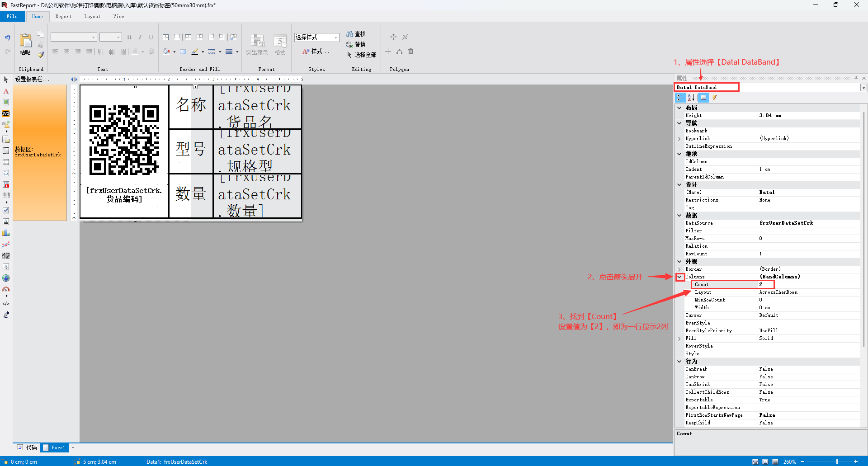Switch to the Home ribbon tab

pyautogui.click(x=38, y=16)
